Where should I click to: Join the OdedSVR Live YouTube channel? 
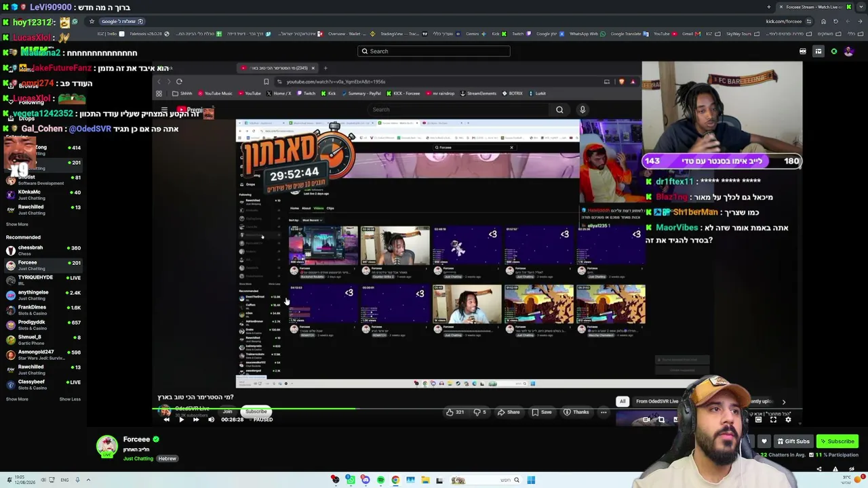228,411
